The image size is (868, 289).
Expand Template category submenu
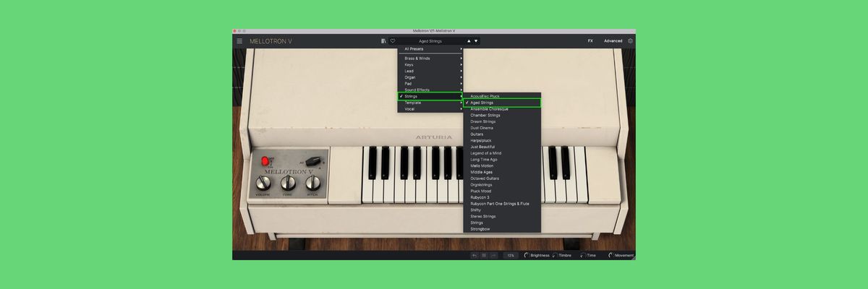[x=430, y=103]
